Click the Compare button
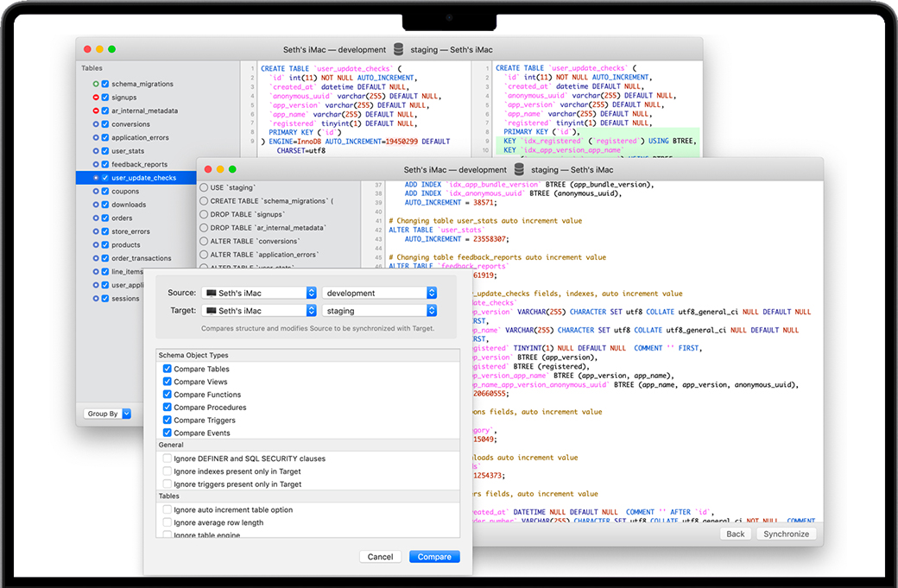Viewport: 898px width, 588px height. coord(434,557)
